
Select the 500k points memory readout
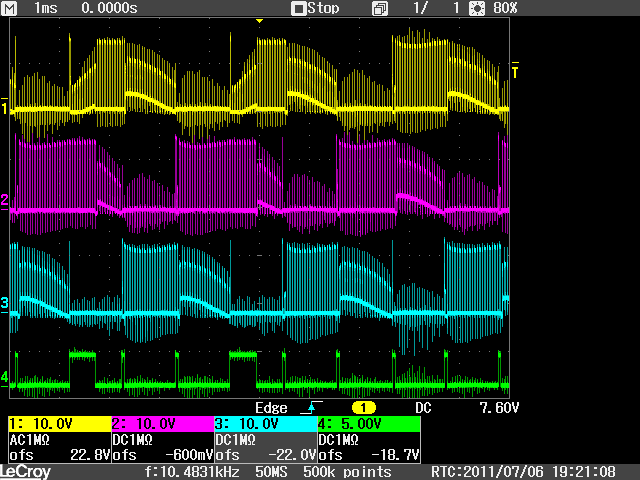click(x=347, y=472)
